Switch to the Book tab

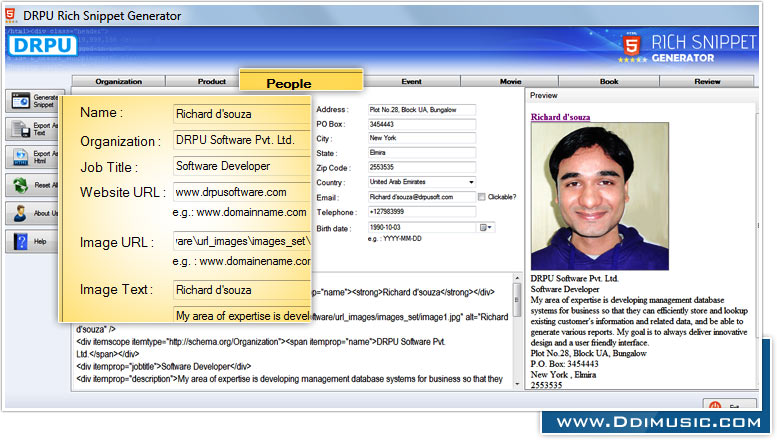pyautogui.click(x=609, y=81)
